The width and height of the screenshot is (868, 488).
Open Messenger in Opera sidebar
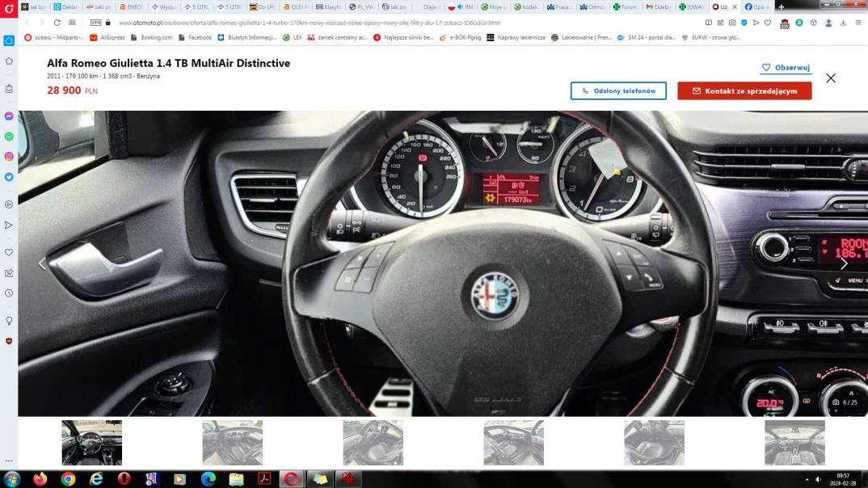9,116
